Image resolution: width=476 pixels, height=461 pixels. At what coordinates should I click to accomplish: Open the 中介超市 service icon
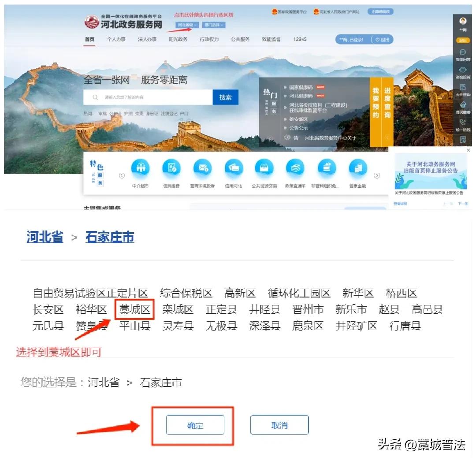(x=140, y=168)
